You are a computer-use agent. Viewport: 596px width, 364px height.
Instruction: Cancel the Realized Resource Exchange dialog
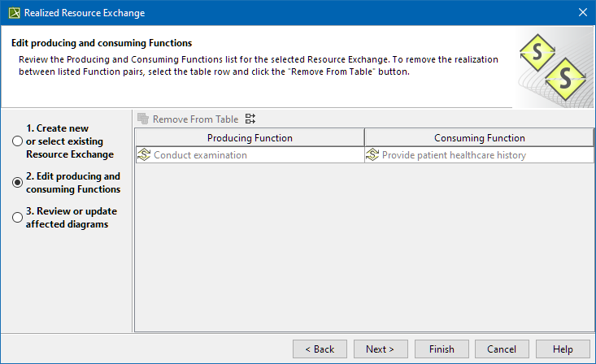[x=502, y=349]
